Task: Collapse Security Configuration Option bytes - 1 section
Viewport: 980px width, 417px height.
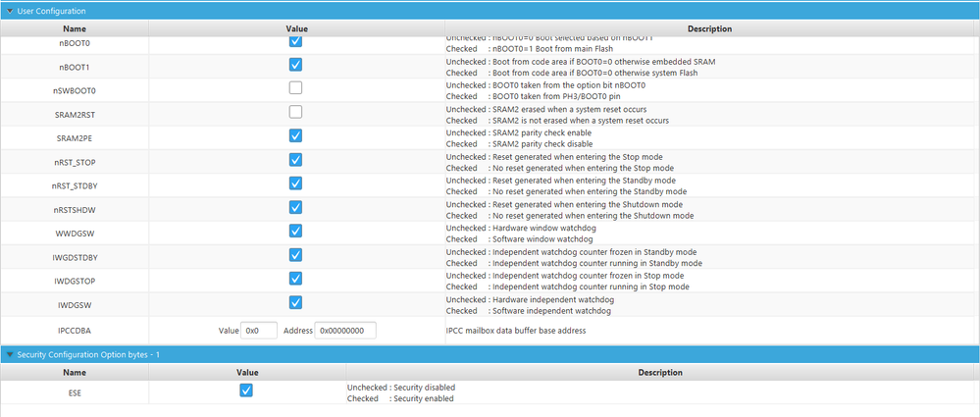Action: [10, 354]
